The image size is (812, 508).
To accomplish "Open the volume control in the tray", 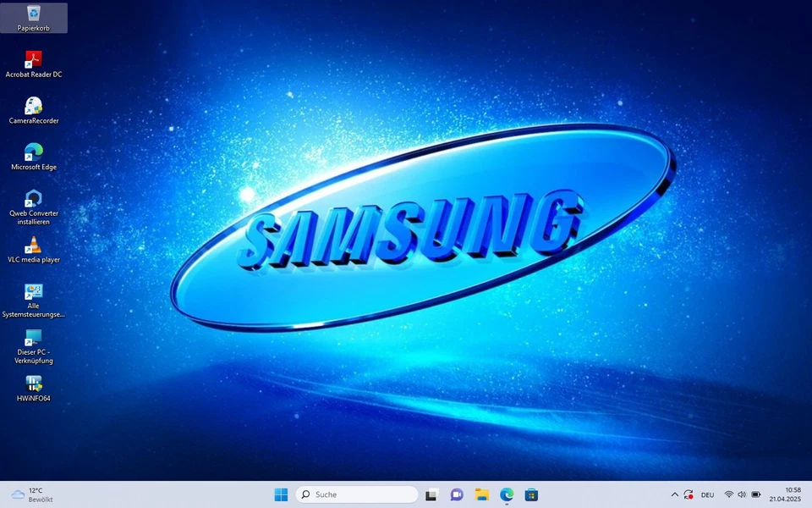I will 743,494.
